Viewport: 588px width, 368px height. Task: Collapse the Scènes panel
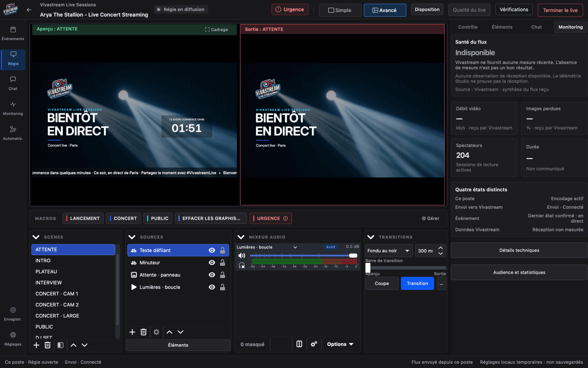pyautogui.click(x=36, y=237)
